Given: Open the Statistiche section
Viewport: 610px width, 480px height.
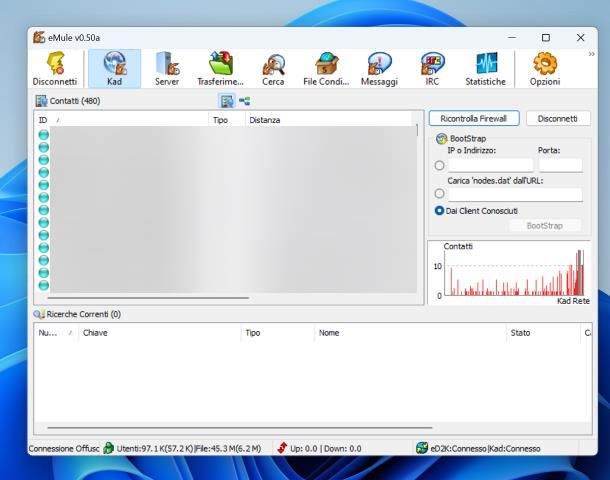Looking at the screenshot, I should click(x=486, y=68).
